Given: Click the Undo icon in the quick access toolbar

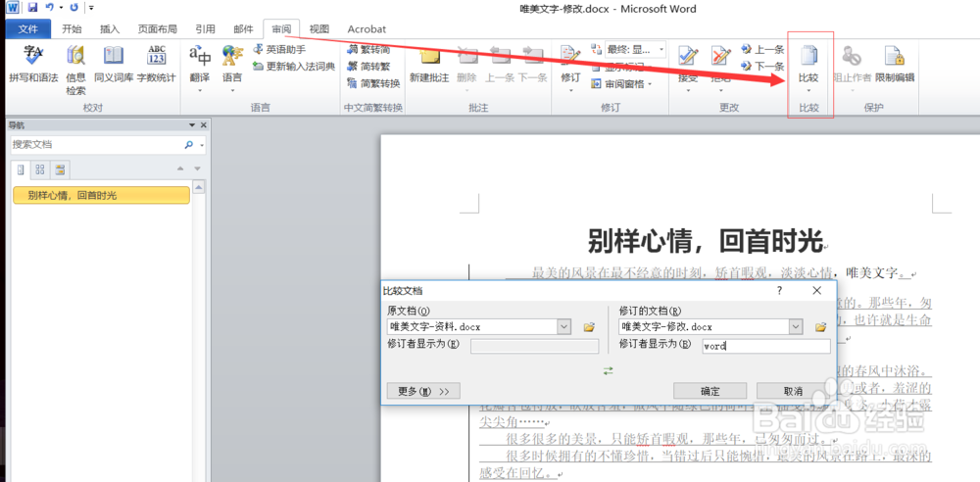Looking at the screenshot, I should point(50,8).
